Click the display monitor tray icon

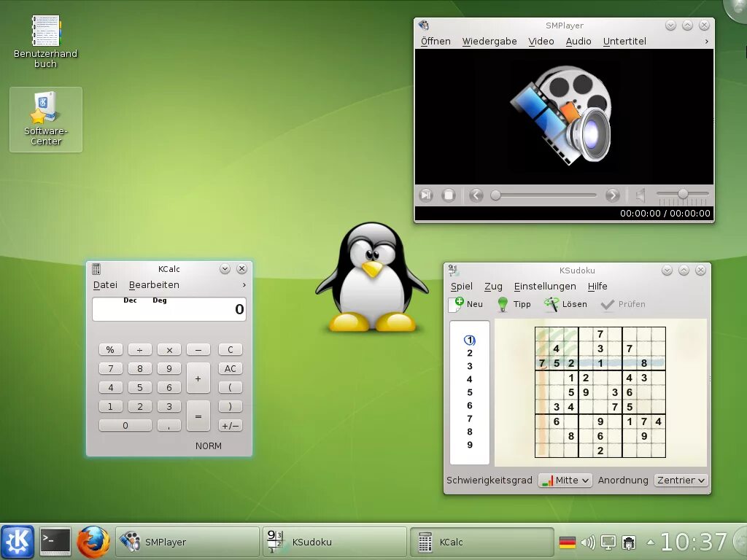point(608,542)
